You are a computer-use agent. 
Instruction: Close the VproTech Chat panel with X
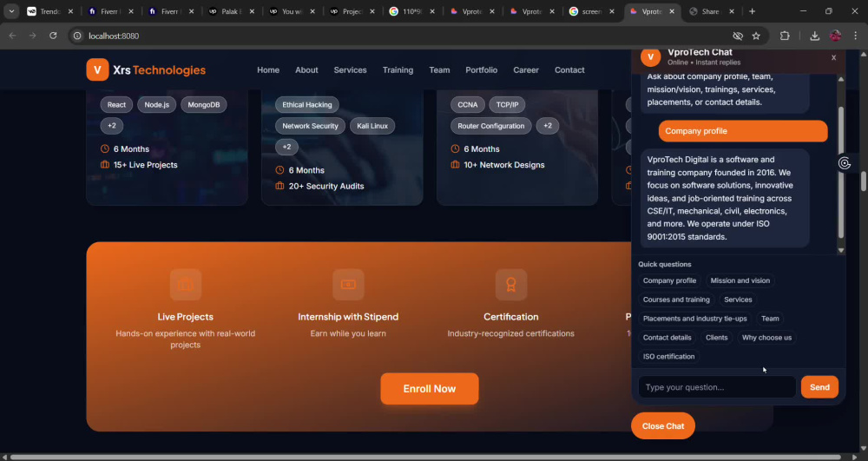(x=833, y=57)
